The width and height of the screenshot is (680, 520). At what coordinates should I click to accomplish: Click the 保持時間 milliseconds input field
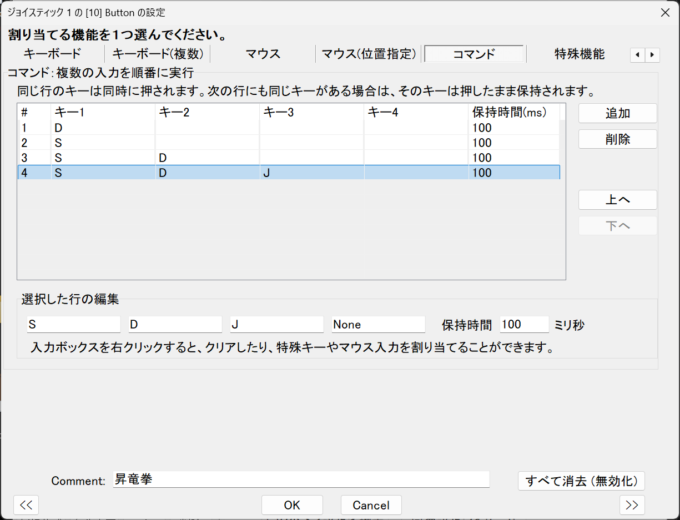click(524, 324)
